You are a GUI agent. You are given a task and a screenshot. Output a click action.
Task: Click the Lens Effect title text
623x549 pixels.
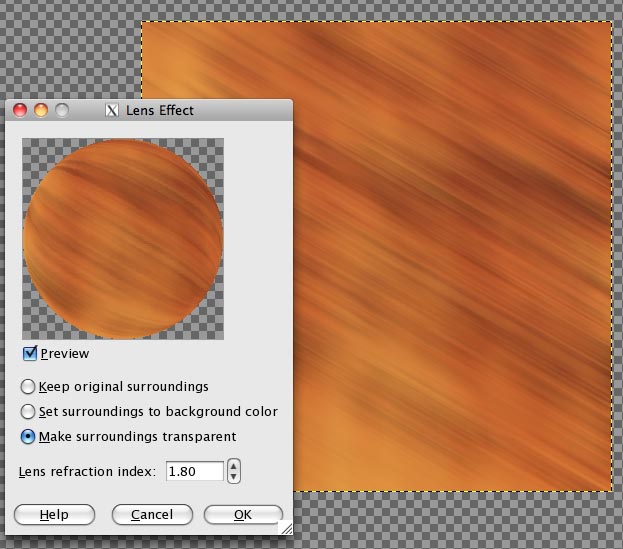click(x=160, y=110)
